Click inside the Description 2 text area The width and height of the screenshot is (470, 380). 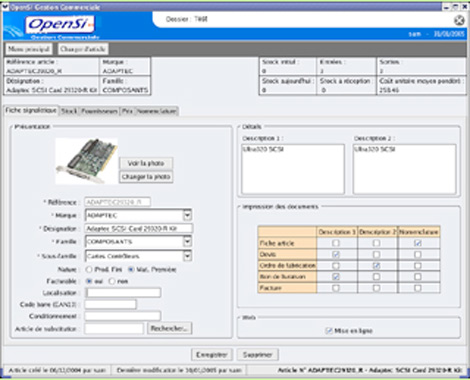404,169
